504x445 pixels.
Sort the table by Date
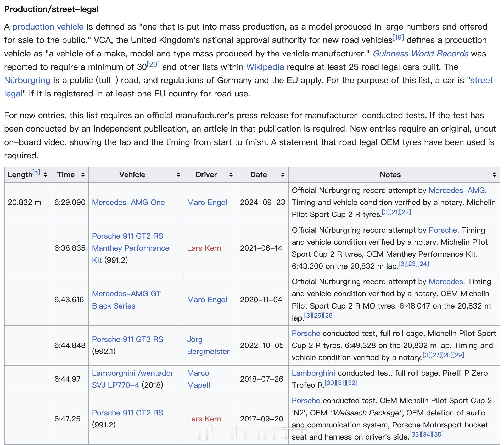click(283, 175)
